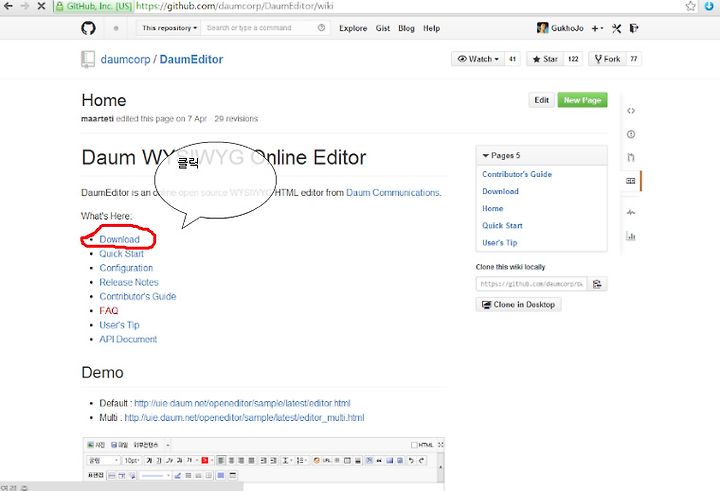Open User's Tip in the Pages sidebar

pyautogui.click(x=500, y=243)
